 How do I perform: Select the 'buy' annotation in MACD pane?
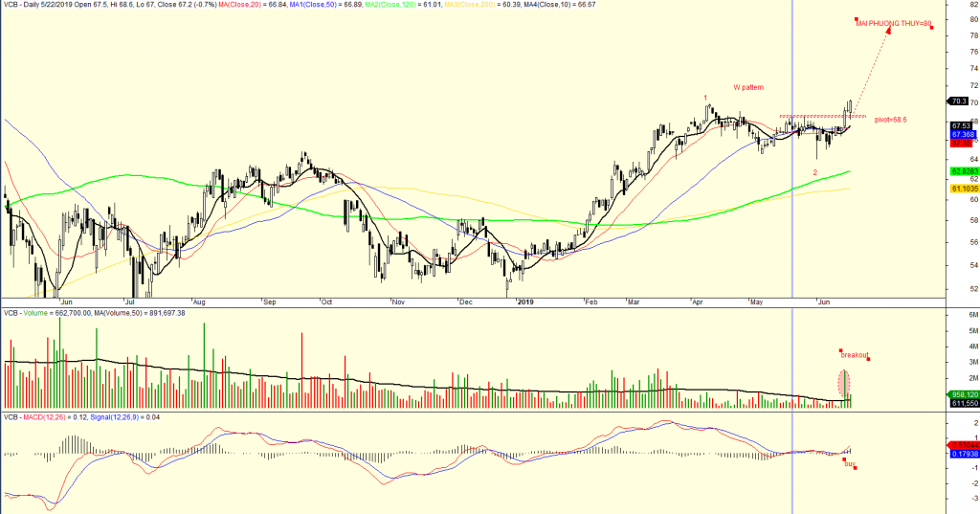tap(849, 463)
